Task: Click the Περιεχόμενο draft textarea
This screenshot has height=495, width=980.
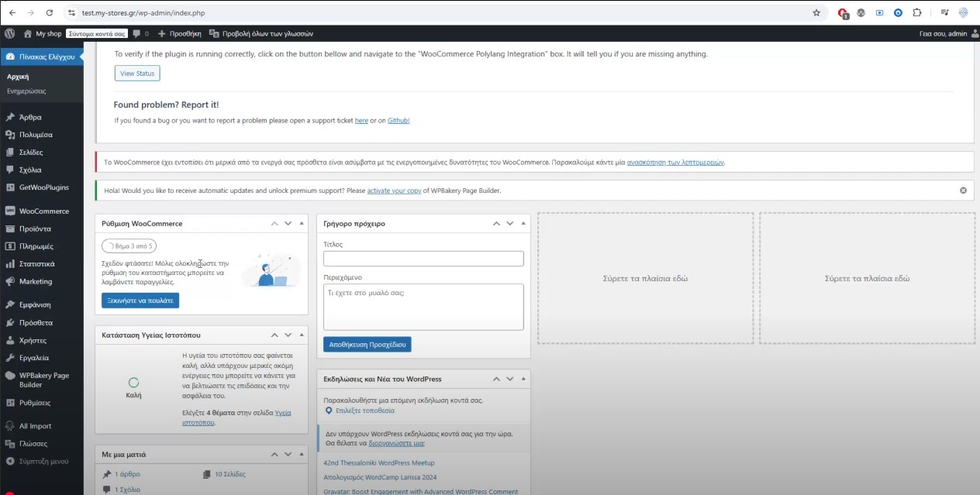Action: click(x=423, y=308)
